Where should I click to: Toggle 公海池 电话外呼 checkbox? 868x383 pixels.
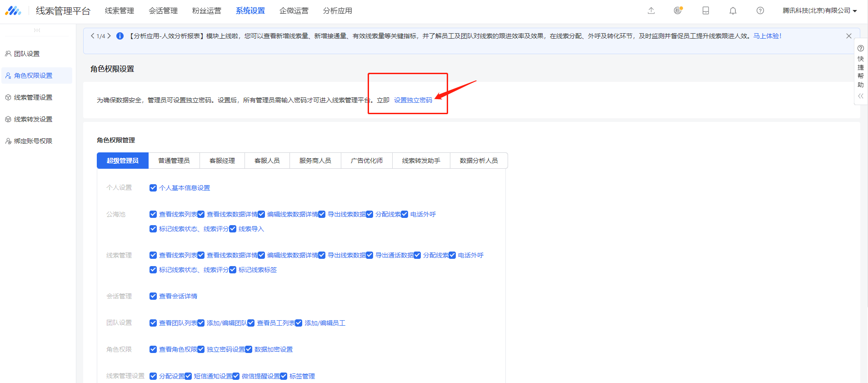pos(404,214)
